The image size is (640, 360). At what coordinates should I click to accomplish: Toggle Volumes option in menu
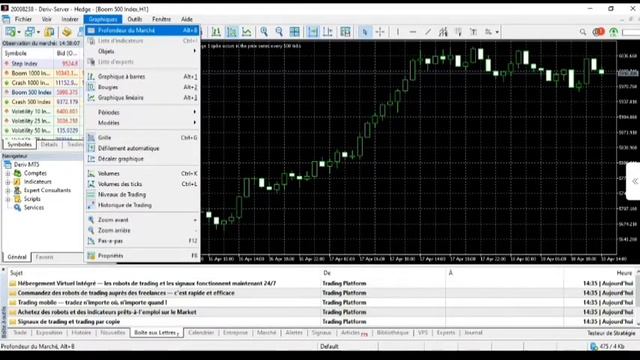[x=142, y=174]
